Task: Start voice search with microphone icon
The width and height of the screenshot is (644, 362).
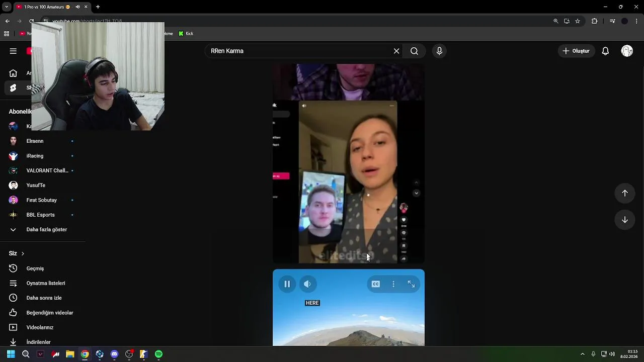Action: tap(439, 51)
